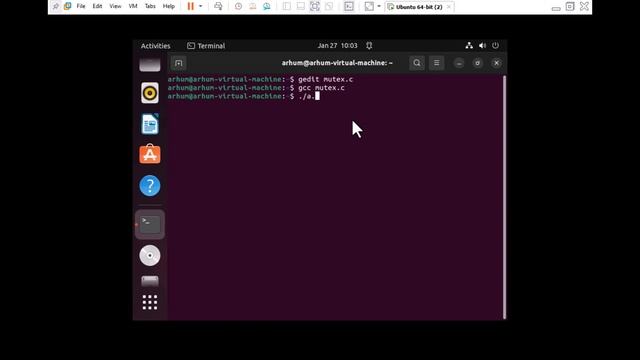Viewport: 640px width, 360px height.
Task: Search the terminal with magnifier icon
Action: tap(417, 63)
